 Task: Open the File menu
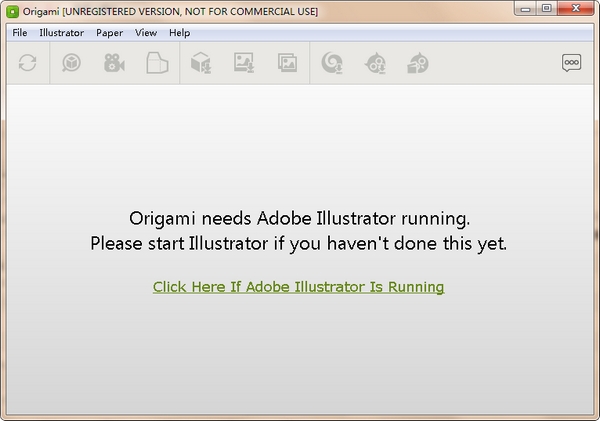point(20,33)
